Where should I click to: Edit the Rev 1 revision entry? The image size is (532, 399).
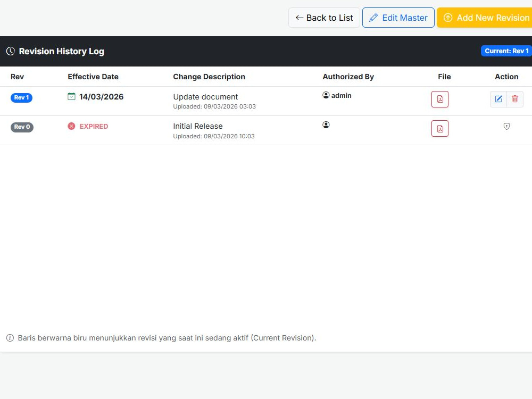498,99
